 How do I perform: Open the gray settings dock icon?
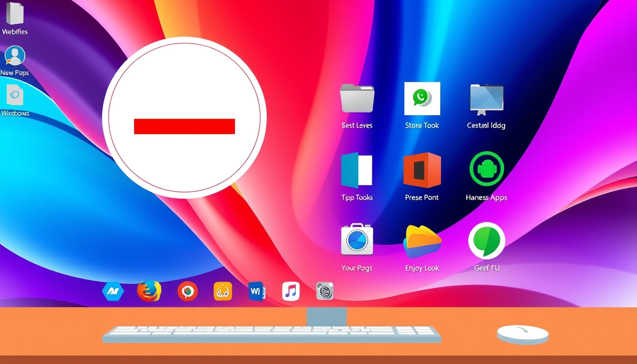[x=325, y=291]
